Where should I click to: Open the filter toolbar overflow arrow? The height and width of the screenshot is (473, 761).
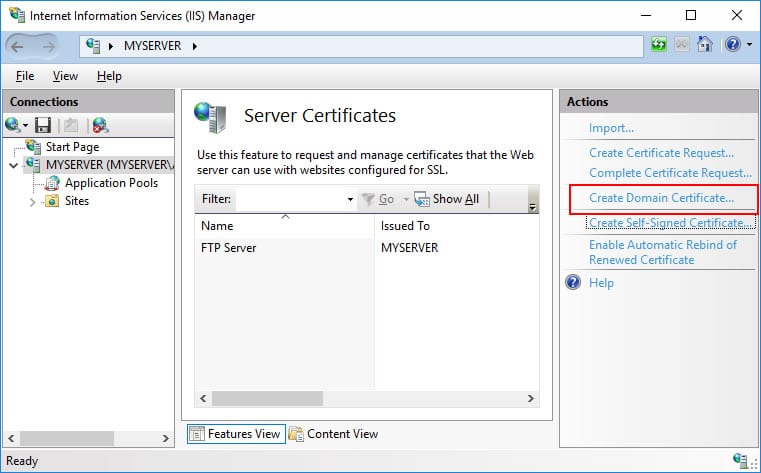click(x=532, y=207)
